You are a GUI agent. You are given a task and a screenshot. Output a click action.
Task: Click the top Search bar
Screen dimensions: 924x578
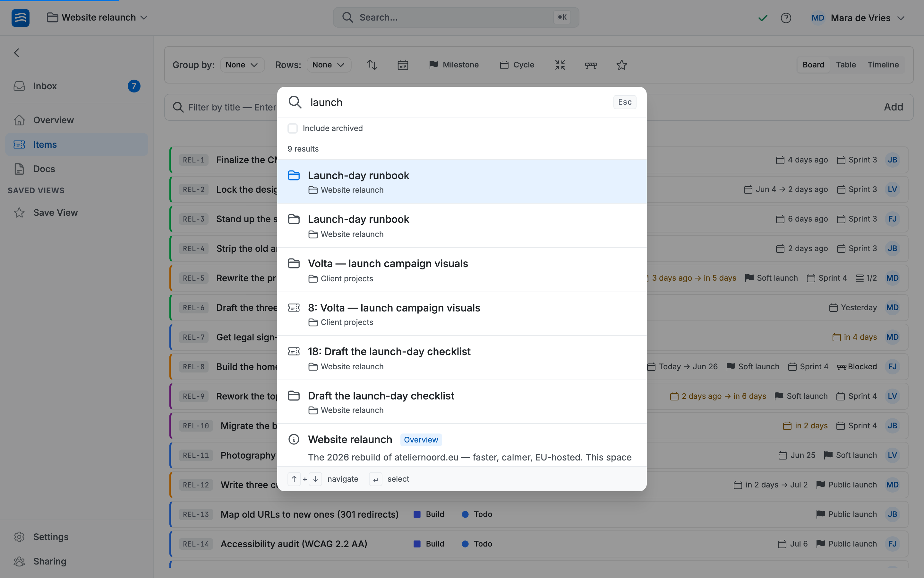(456, 17)
